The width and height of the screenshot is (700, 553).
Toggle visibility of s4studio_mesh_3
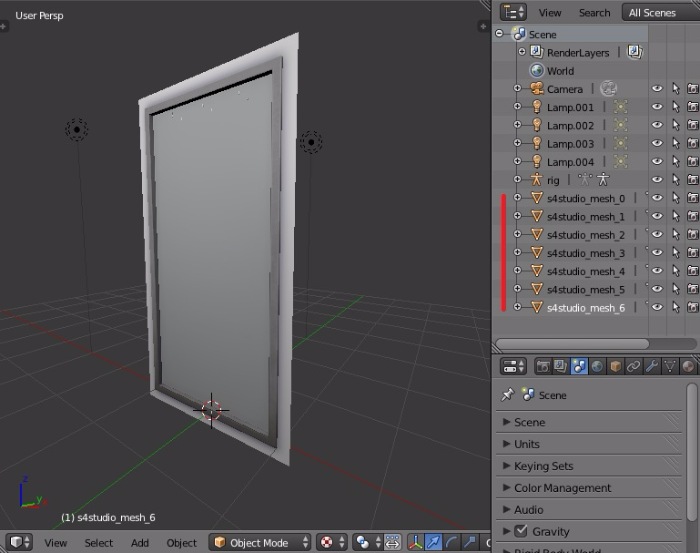click(657, 253)
